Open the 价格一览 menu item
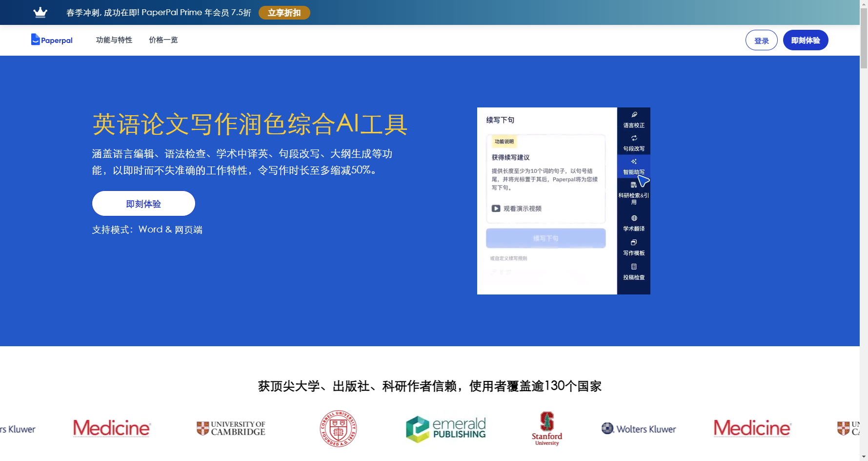 coord(163,40)
